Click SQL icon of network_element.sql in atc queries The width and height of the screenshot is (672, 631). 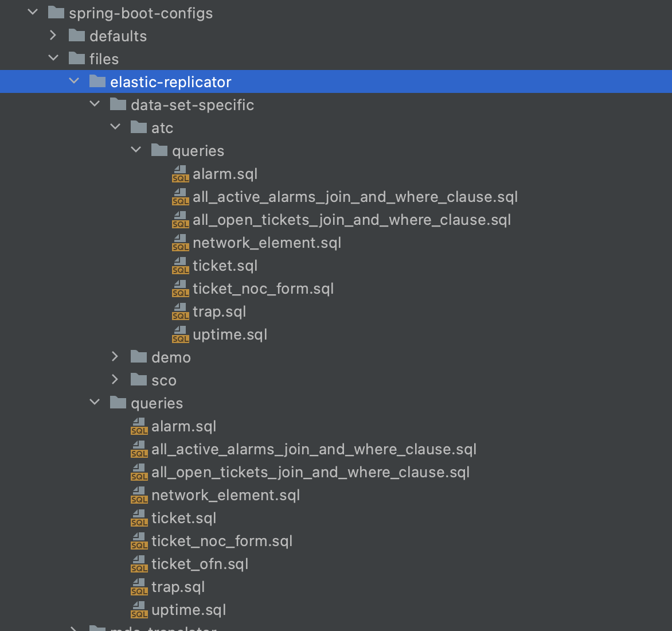180,243
